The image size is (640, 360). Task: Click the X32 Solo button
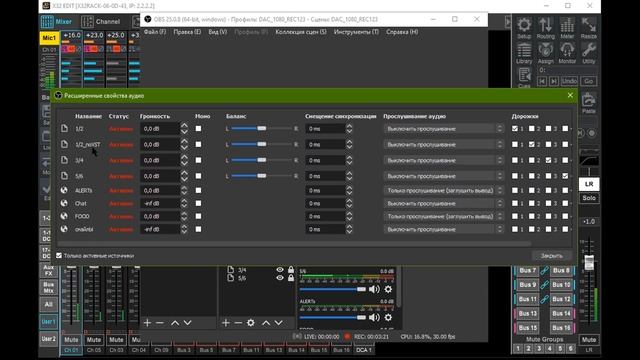click(x=589, y=198)
